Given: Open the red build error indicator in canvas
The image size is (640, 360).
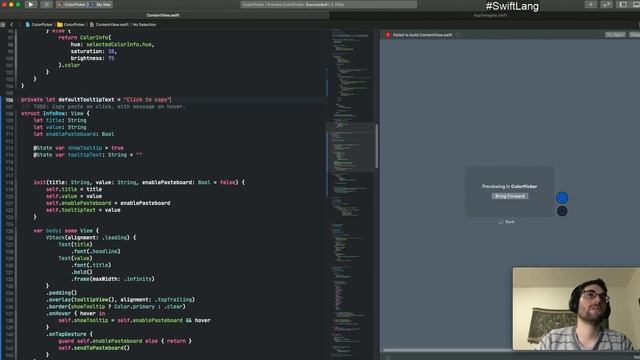Looking at the screenshot, I should pos(388,35).
